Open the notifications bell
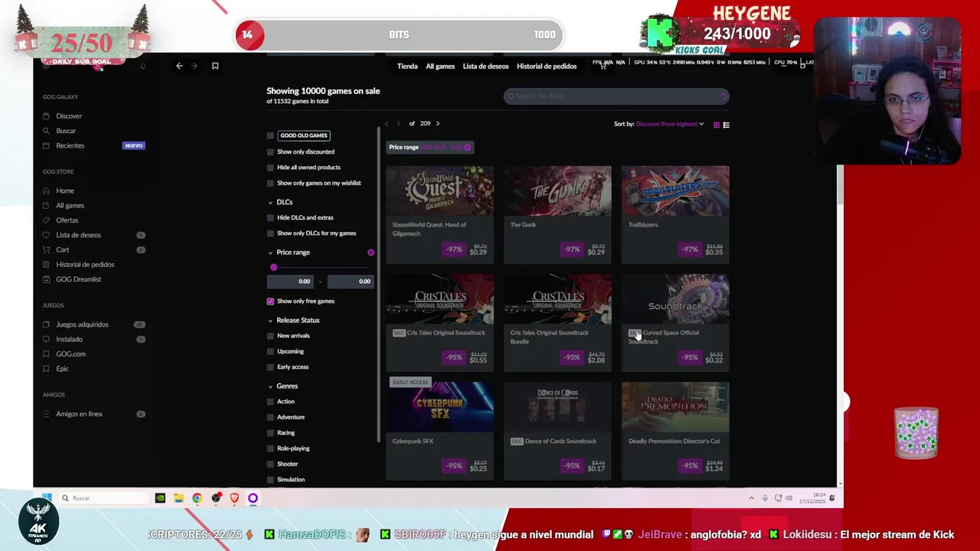 pyautogui.click(x=142, y=67)
